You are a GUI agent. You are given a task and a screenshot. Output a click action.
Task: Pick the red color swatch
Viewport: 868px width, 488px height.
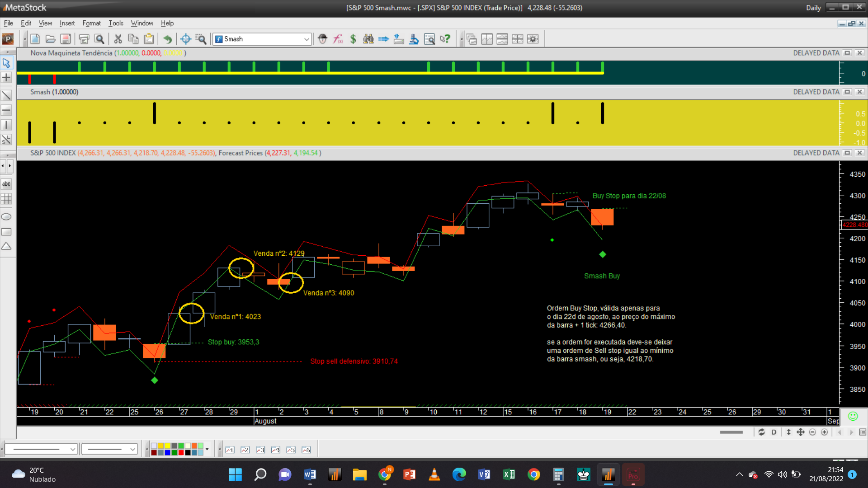click(x=181, y=452)
